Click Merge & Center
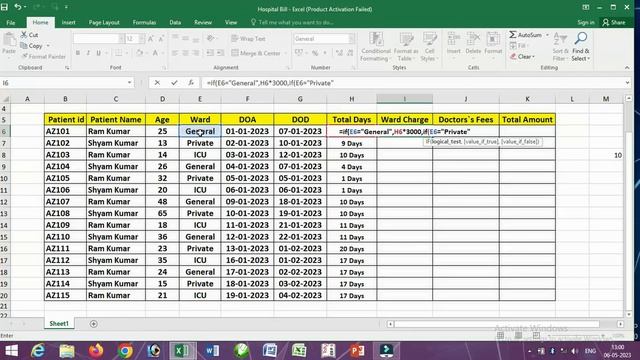Image resolution: width=640 pixels, height=360 pixels. pyautogui.click(x=256, y=53)
